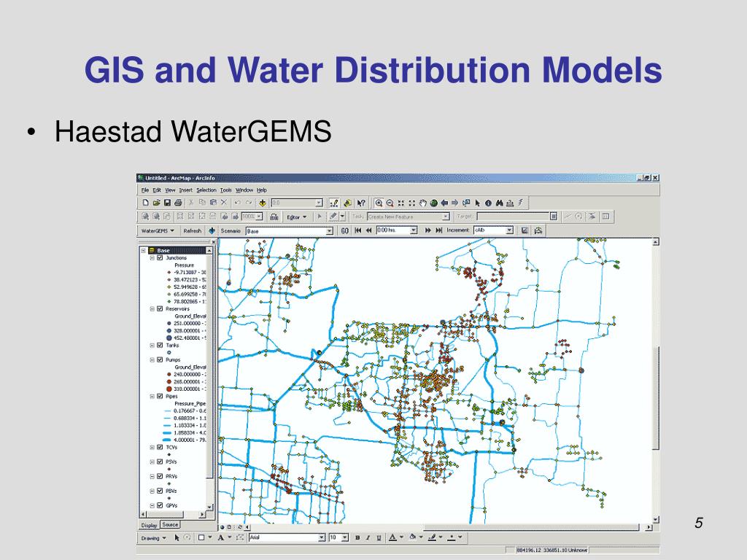Uncheck the TCVs layer checkbox
747x560 pixels.
160,447
